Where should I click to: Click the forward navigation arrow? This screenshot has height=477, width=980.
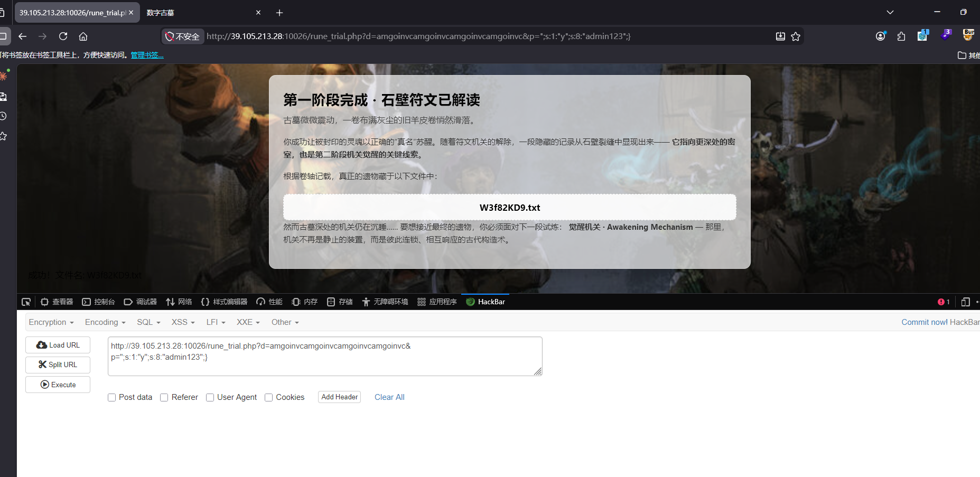(43, 36)
